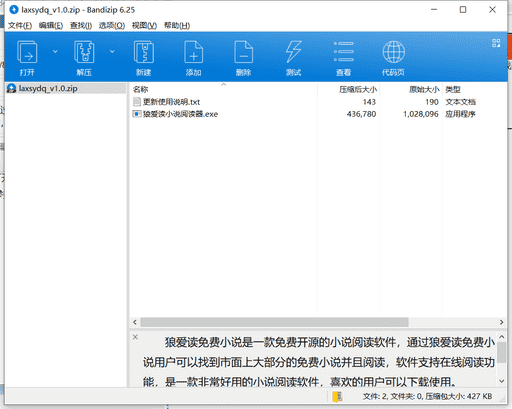Image resolution: width=512 pixels, height=409 pixels.
Task: Click the text file icon of 更新使用说明.txt
Action: coord(137,102)
